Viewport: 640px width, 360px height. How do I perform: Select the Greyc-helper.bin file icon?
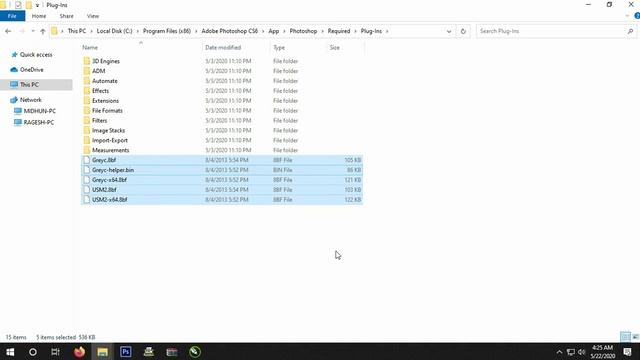[87, 170]
